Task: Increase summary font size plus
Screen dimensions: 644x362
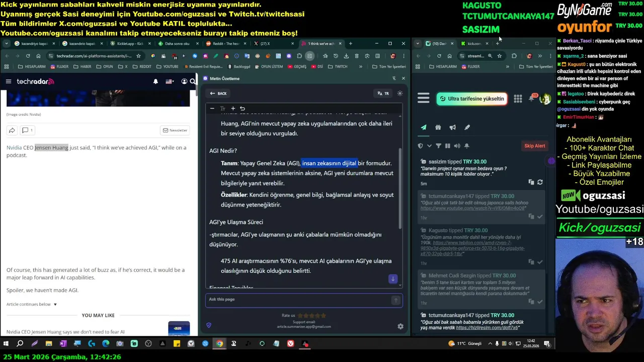Action: point(233,108)
